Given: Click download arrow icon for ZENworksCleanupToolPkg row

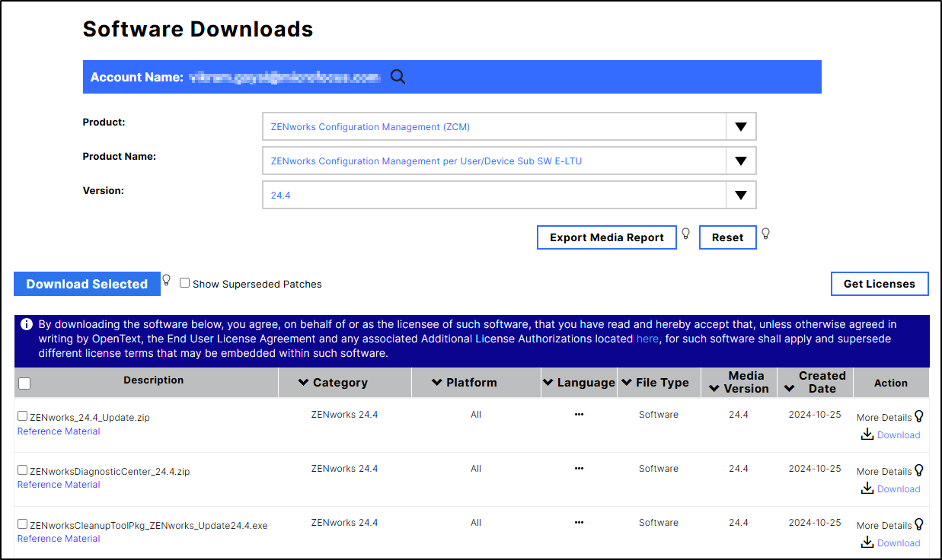Looking at the screenshot, I should (867, 542).
